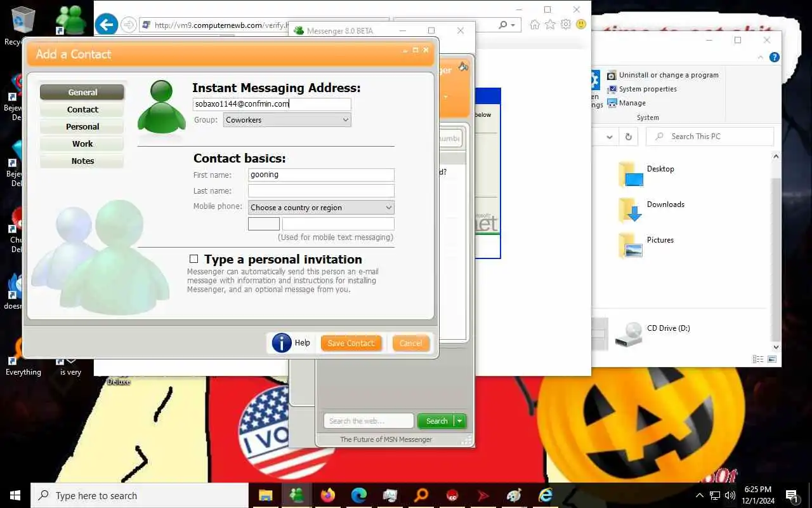Click the Home icon in Internet Explorer
812x508 pixels.
[x=535, y=25]
